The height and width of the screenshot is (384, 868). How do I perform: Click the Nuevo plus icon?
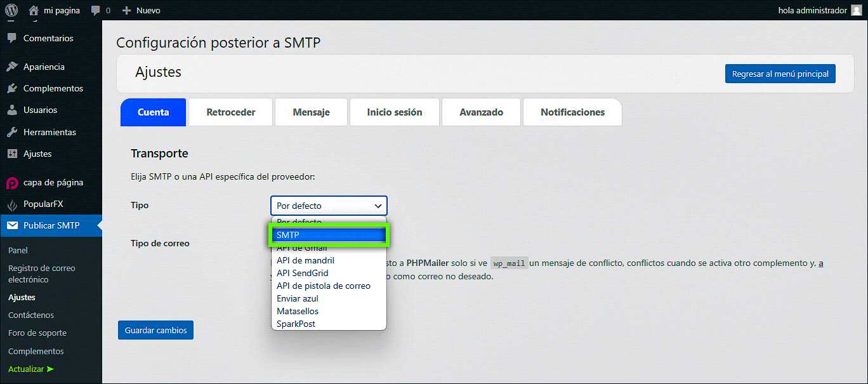tap(126, 10)
